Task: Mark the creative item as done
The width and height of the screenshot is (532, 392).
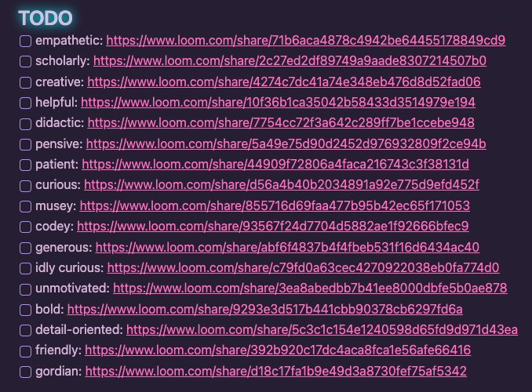Action: coord(25,82)
